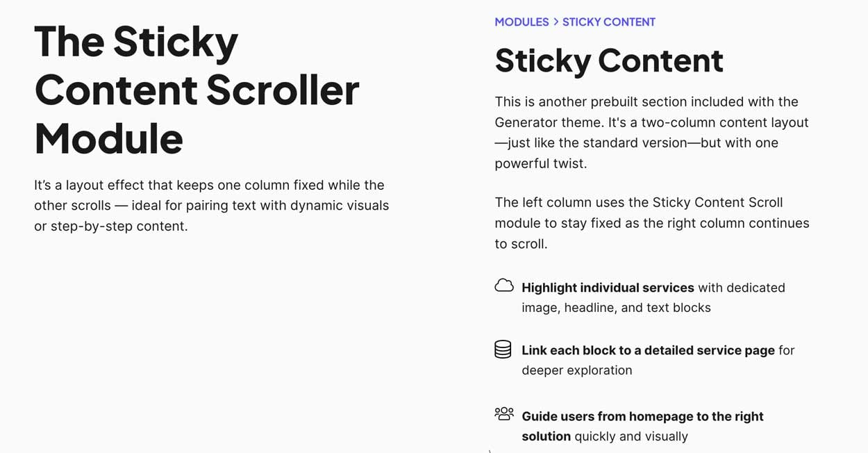Click the "quickly and visually" text

[631, 436]
